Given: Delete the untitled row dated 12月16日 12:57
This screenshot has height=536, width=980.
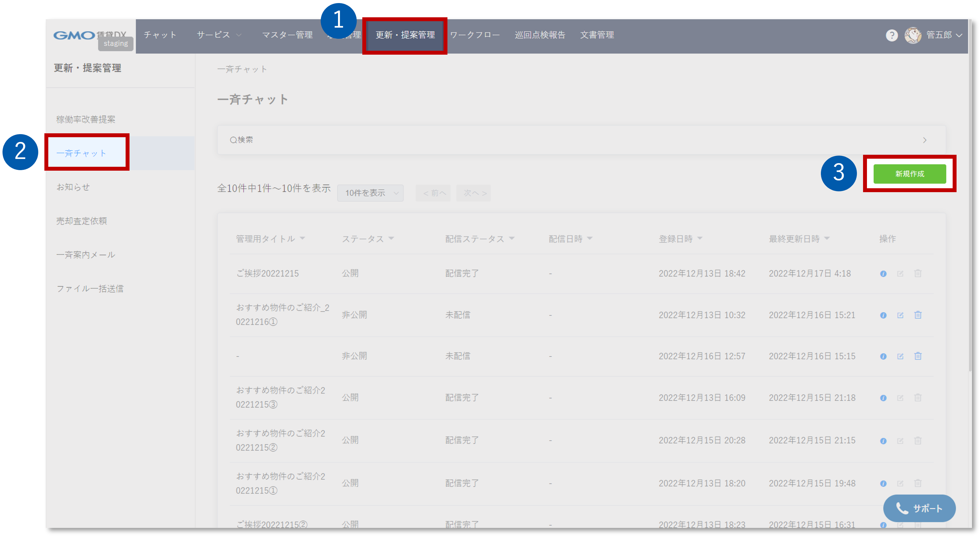Looking at the screenshot, I should tap(917, 356).
